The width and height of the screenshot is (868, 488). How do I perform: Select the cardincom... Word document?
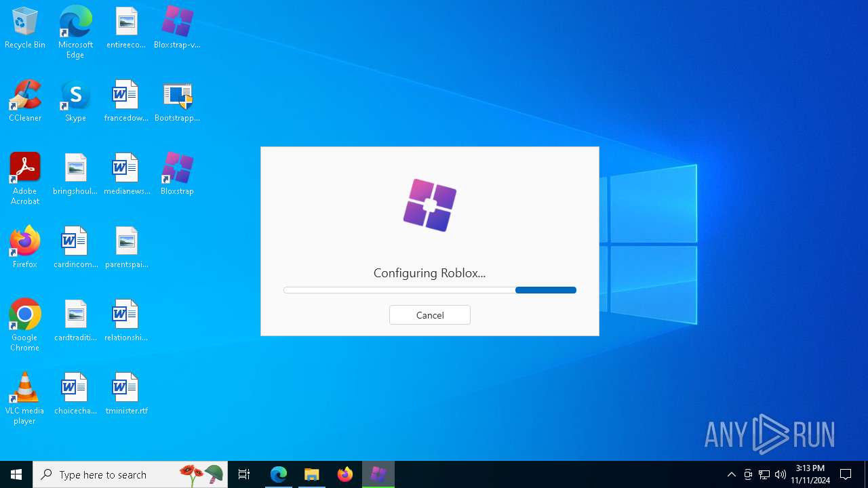click(75, 248)
